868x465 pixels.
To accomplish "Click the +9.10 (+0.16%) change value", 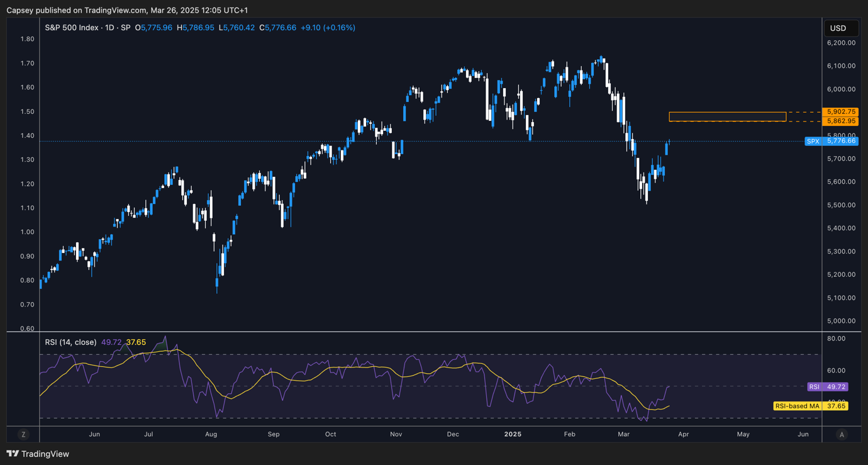I will point(328,28).
